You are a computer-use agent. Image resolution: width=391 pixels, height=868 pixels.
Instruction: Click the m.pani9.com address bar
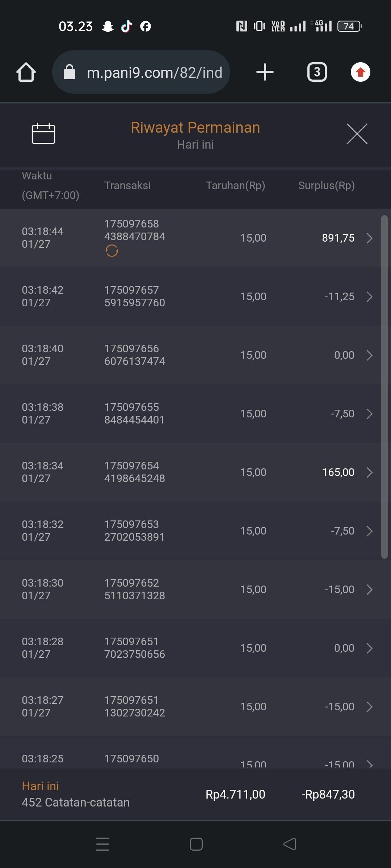pyautogui.click(x=154, y=73)
